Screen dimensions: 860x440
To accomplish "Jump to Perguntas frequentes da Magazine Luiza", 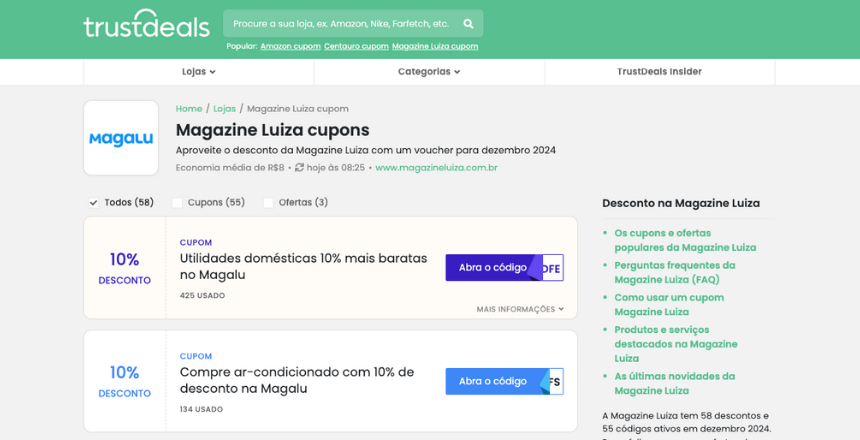I will point(674,272).
